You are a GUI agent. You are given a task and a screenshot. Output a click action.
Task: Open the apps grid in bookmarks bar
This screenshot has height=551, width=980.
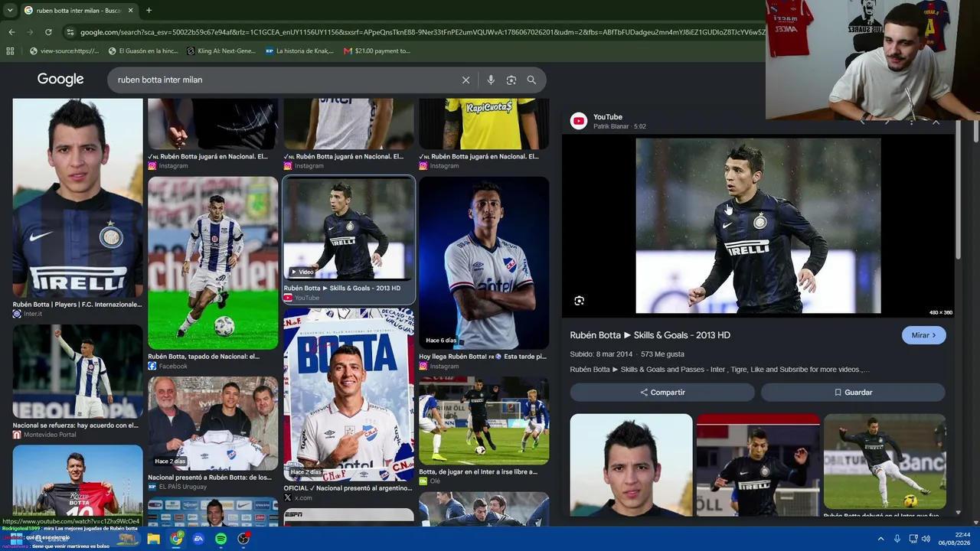pos(10,51)
